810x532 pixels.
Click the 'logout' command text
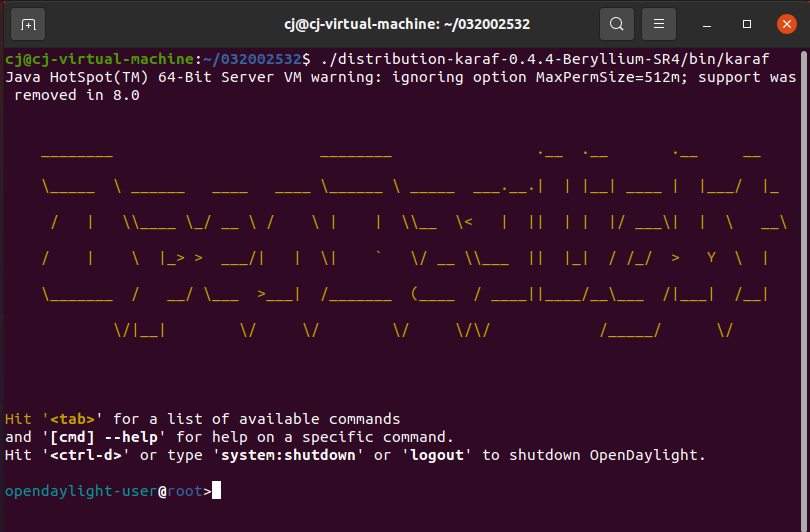click(x=437, y=455)
